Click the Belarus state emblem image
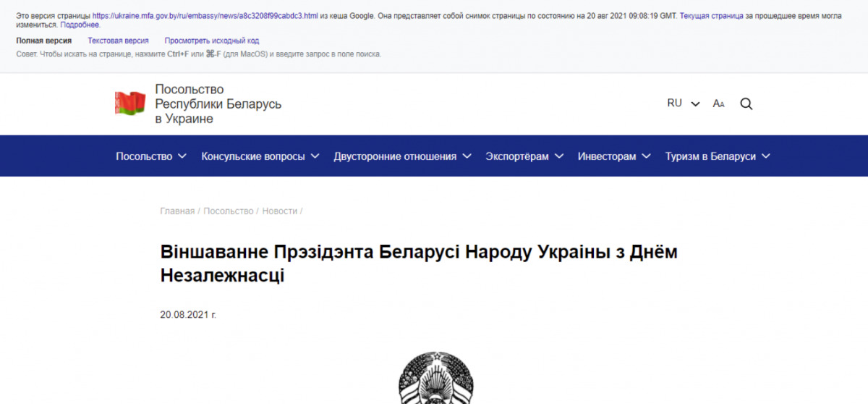Screen dimensions: 868x404 pos(436,379)
